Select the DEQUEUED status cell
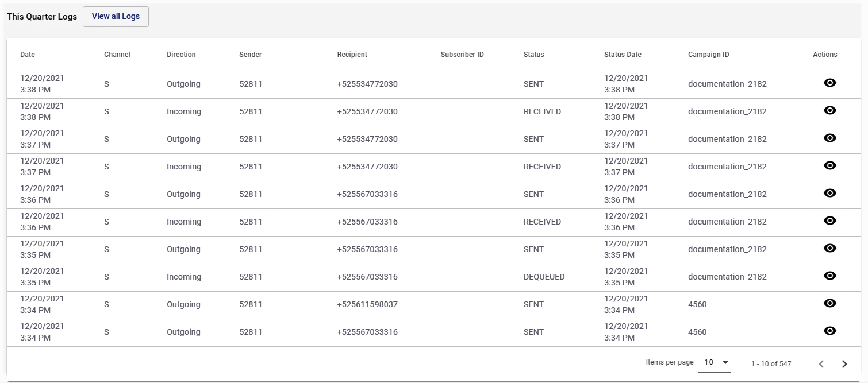This screenshot has height=383, width=868. click(x=544, y=277)
